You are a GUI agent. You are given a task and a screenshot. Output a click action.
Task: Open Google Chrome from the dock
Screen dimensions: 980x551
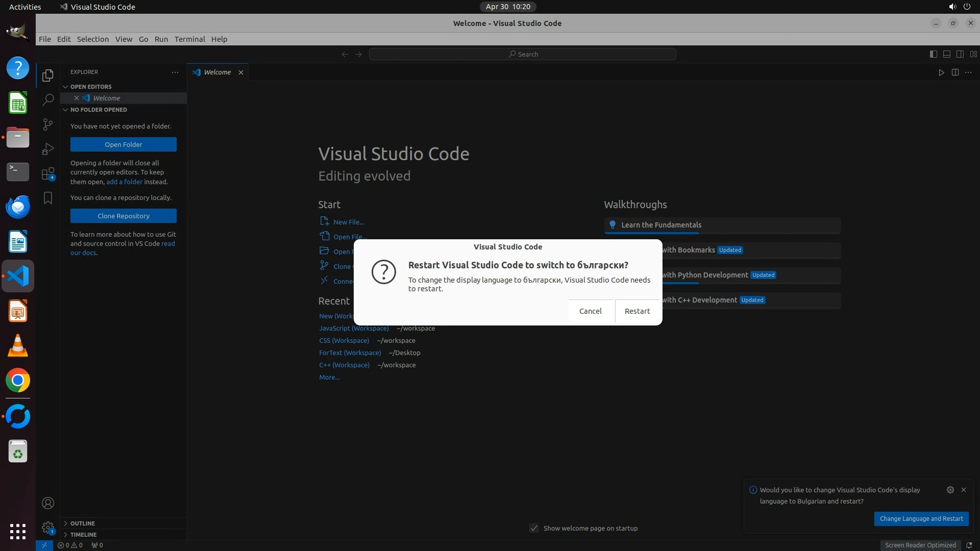pos(18,381)
